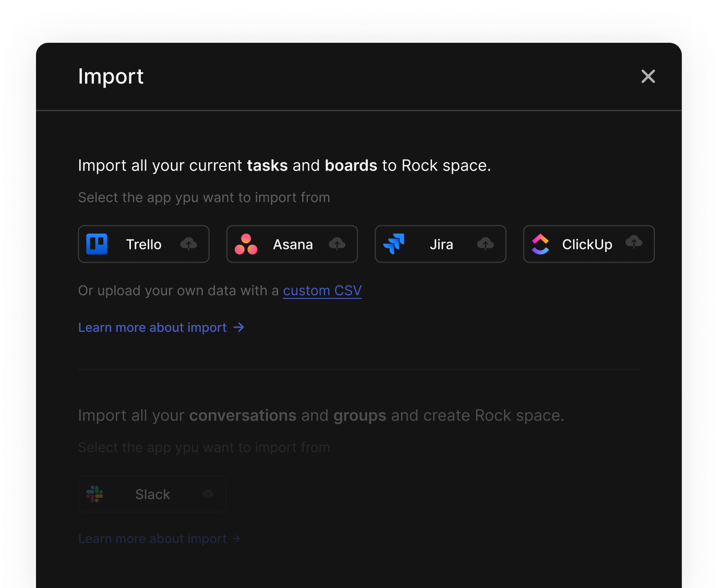Viewport: 719px width, 588px height.
Task: Click the upload cloud icon beside ClickUp
Action: click(x=634, y=244)
